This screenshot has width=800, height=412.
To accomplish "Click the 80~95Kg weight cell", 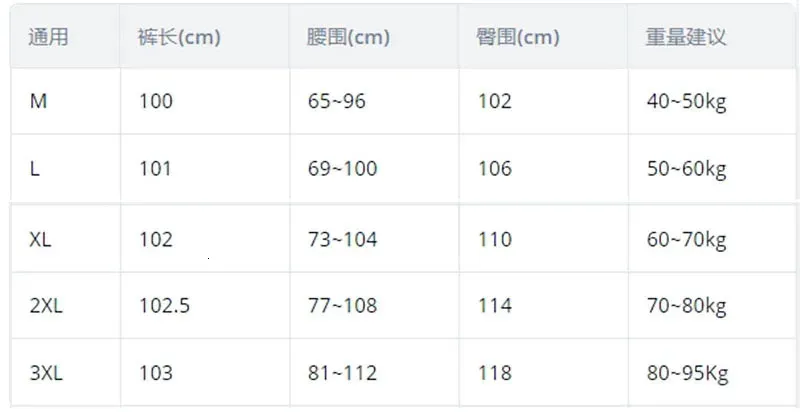I will click(x=687, y=373).
